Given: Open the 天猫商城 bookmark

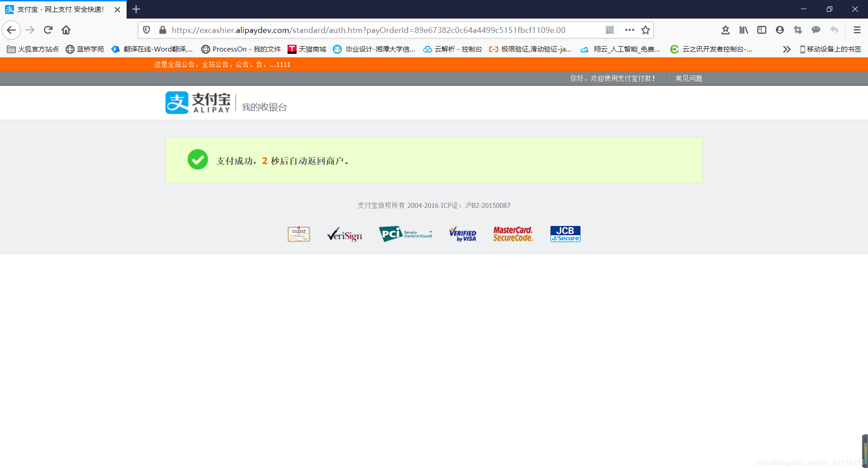Looking at the screenshot, I should (307, 49).
